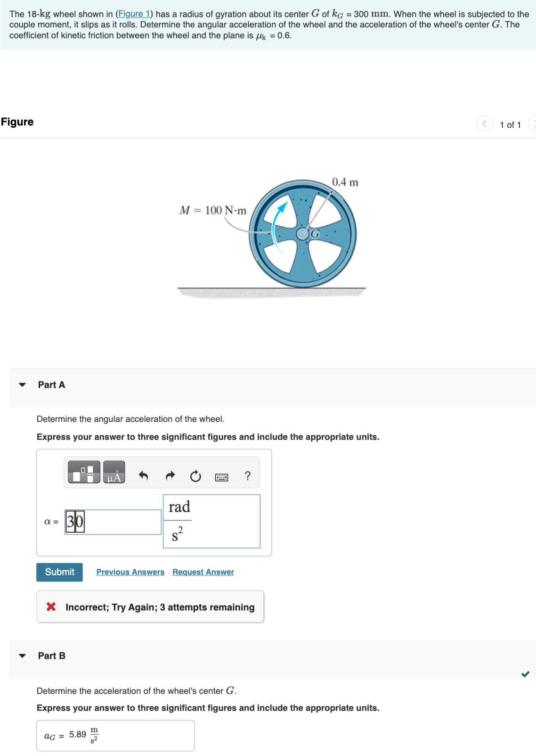Show keyboard shortcuts icon

[221, 477]
